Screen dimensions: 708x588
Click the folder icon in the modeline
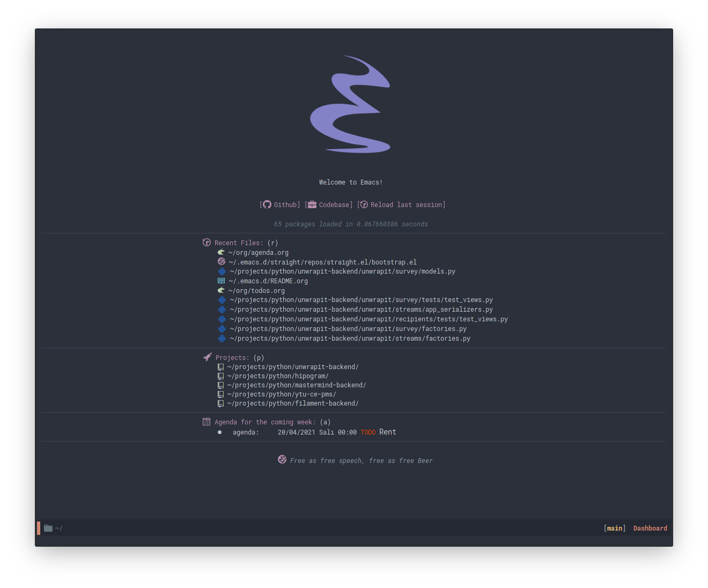tap(48, 528)
